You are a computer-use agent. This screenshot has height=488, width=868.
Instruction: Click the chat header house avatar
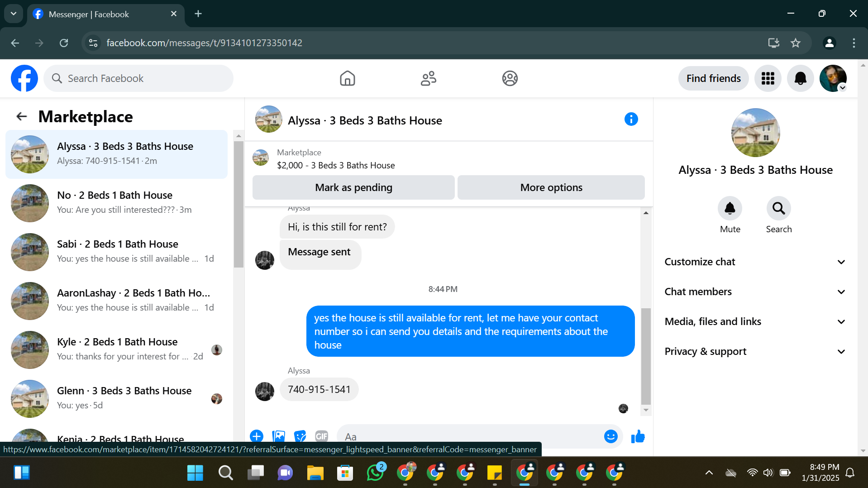click(268, 119)
